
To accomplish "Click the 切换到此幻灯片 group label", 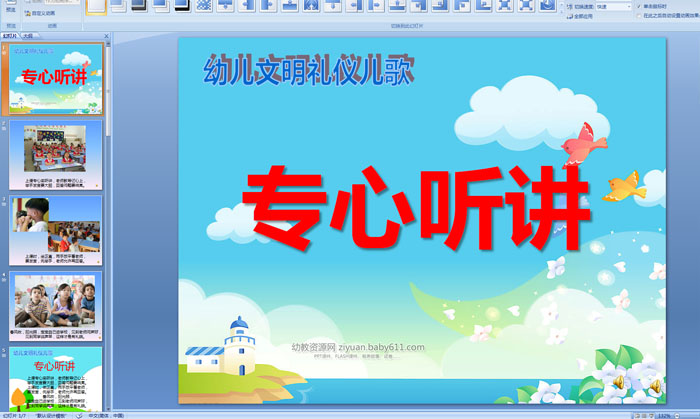I will click(407, 26).
